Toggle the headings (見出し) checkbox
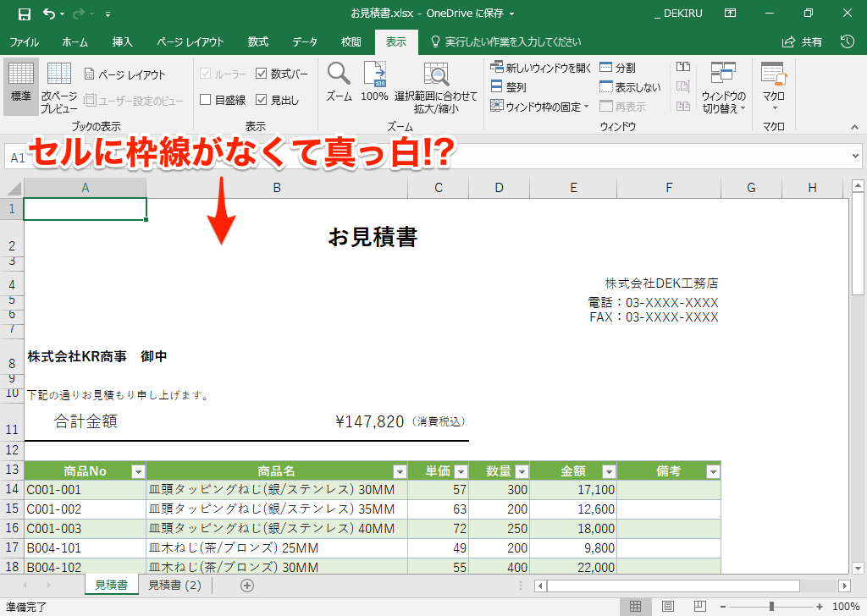This screenshot has width=867, height=616. click(x=262, y=100)
